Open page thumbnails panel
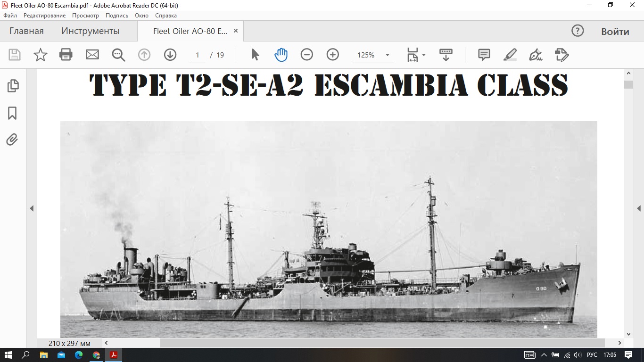 pos(13,86)
